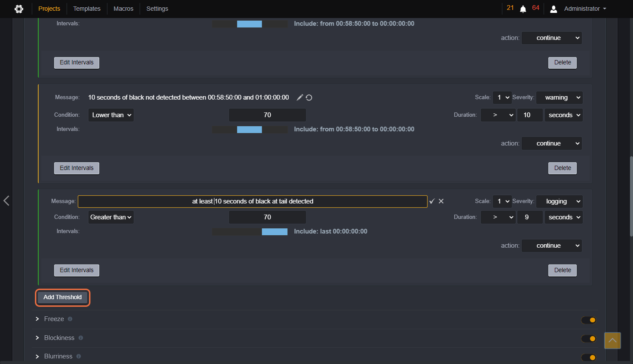Click the page vertical scrollbar
This screenshot has height=364, width=633.
[631, 196]
